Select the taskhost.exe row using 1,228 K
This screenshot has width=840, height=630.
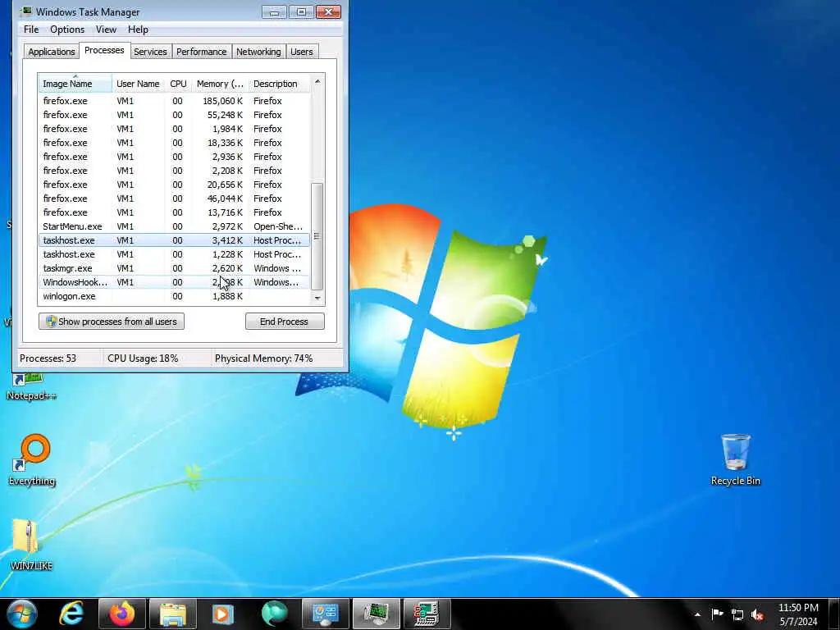pos(175,254)
